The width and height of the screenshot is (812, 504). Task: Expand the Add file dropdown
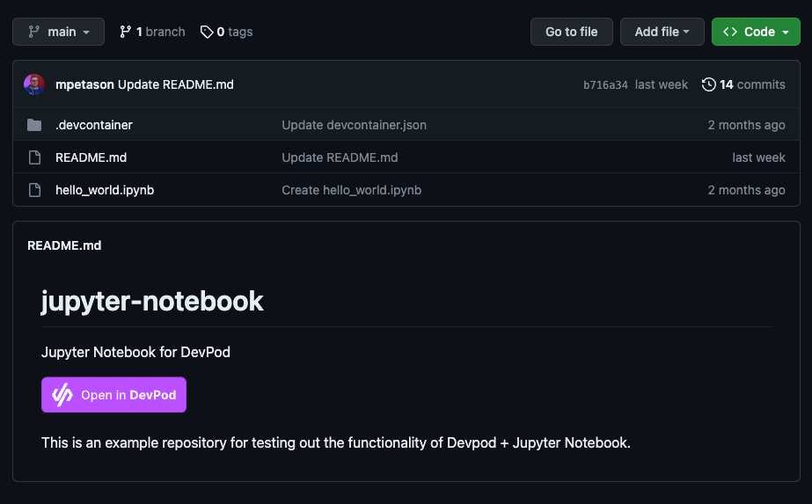[x=662, y=32]
